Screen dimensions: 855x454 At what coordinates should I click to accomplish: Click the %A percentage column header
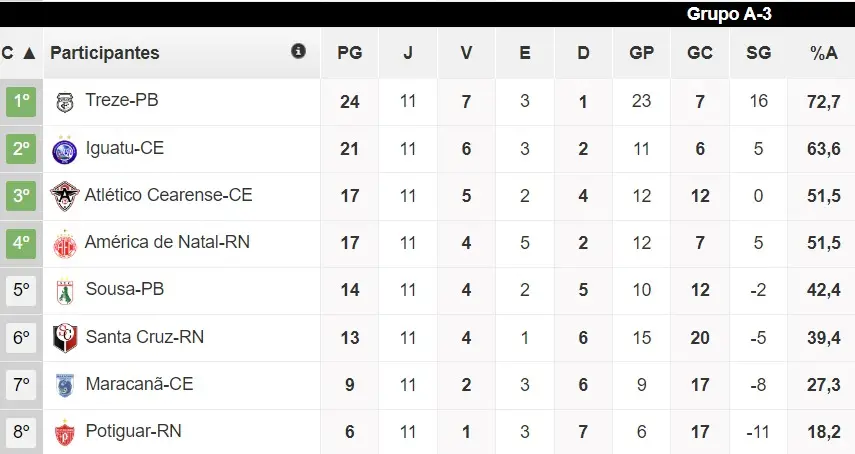[x=824, y=53]
